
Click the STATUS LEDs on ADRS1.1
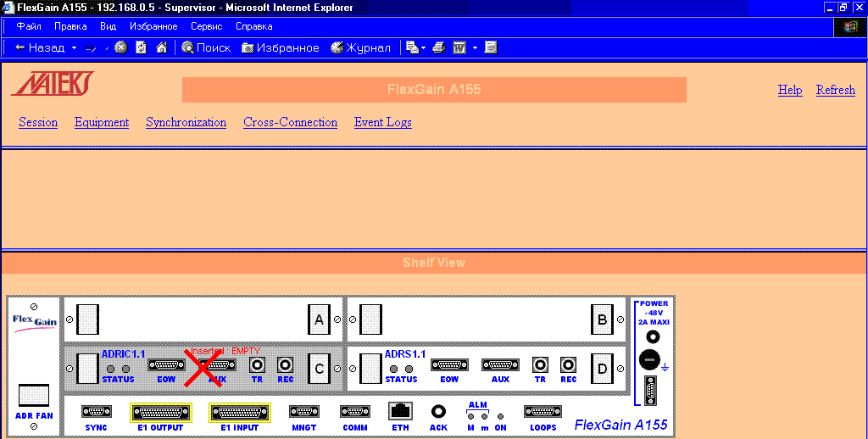tap(401, 370)
